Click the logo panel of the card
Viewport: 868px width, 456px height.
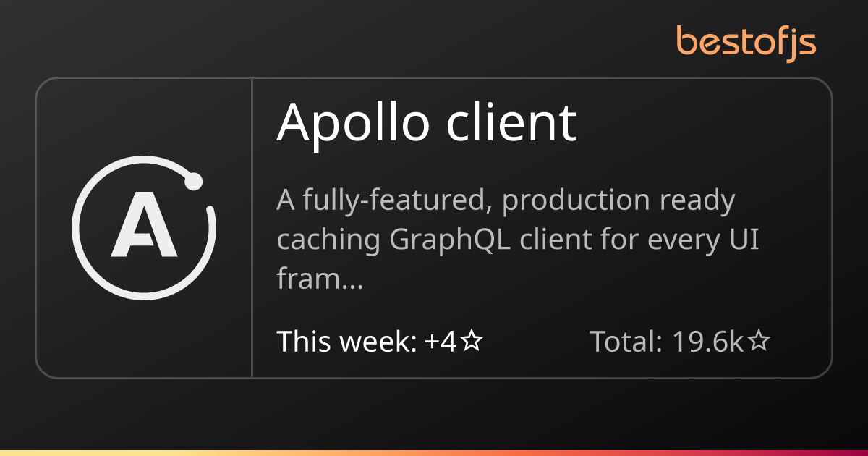click(144, 228)
